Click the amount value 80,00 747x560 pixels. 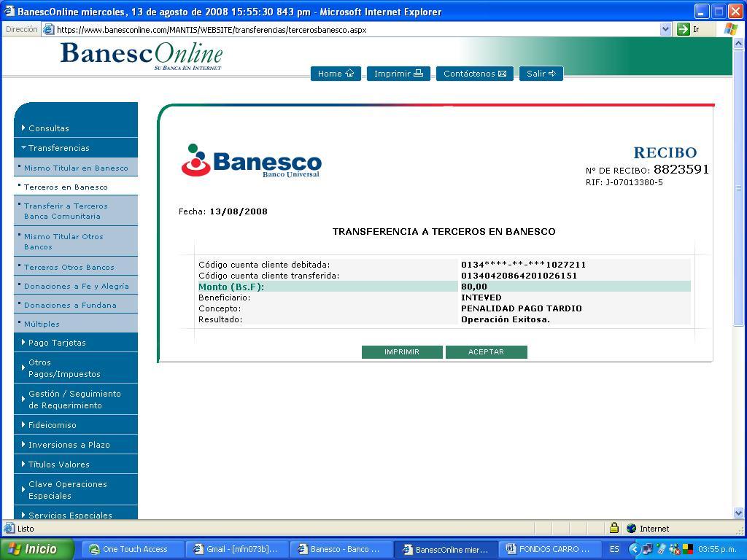coord(474,287)
